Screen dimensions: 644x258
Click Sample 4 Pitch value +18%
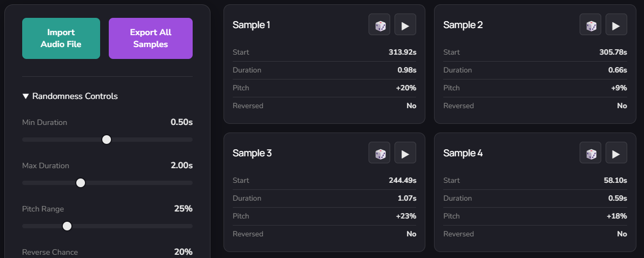coord(616,216)
